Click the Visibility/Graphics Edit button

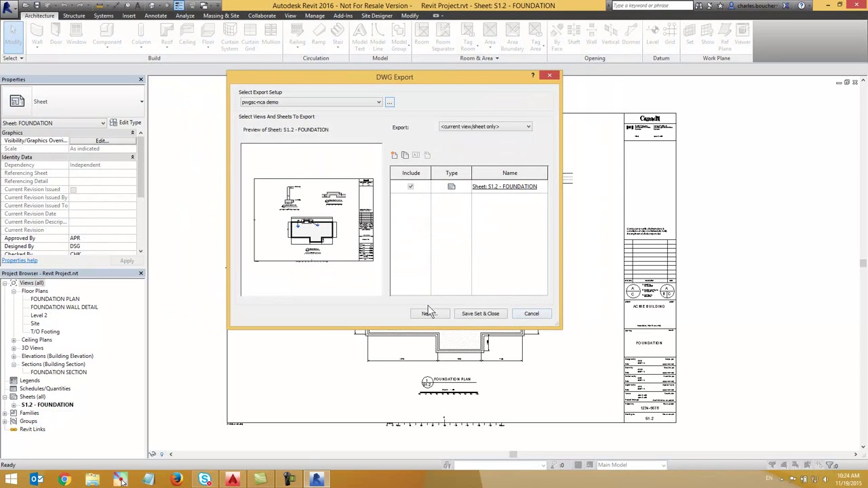[102, 141]
